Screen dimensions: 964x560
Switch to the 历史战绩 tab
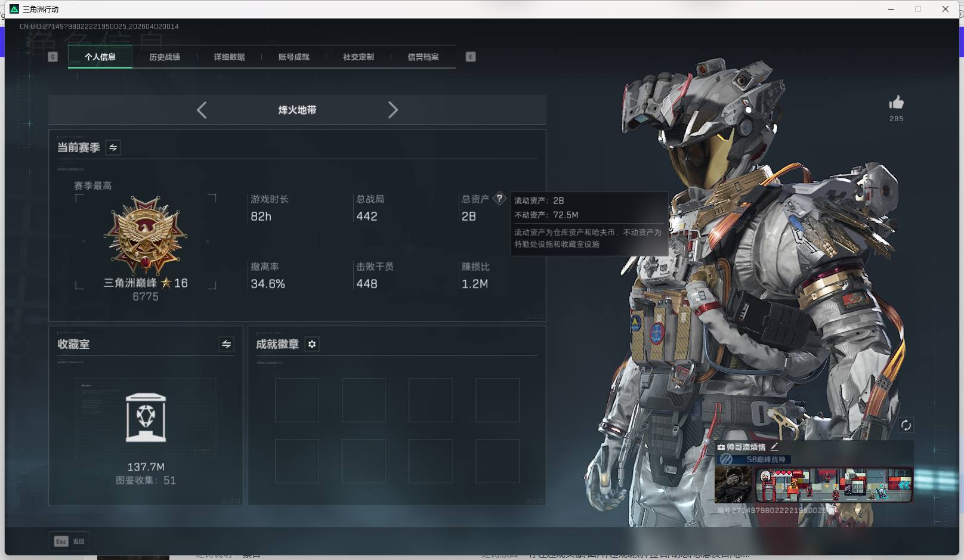(165, 57)
